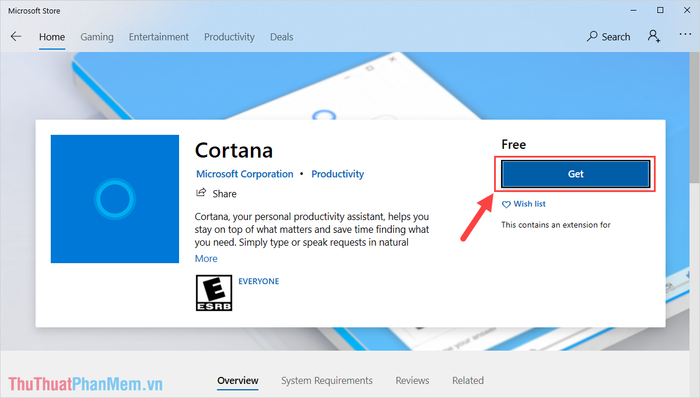Open the Microsoft Corporation publisher link

pyautogui.click(x=245, y=174)
